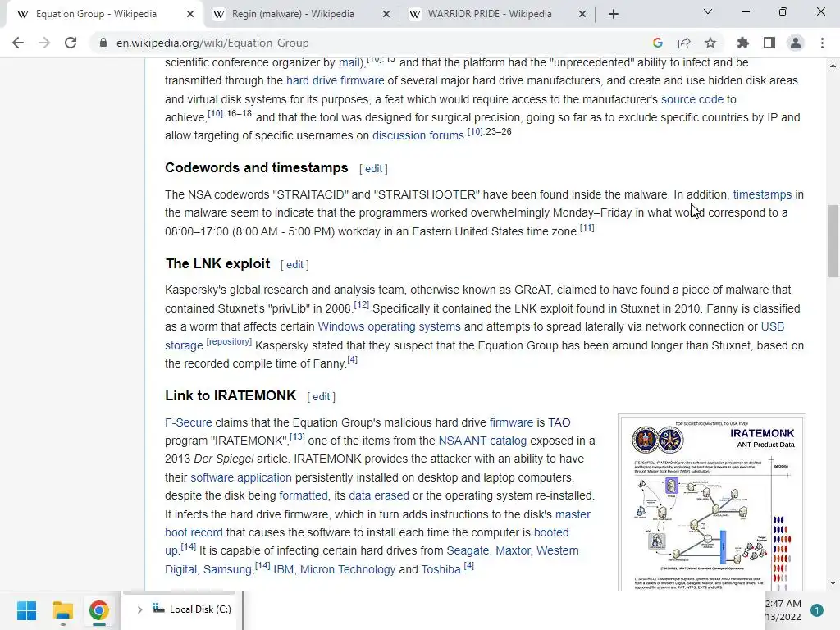Open the IRATEMONK ANT Product Data image
840x630 pixels.
coord(712,503)
